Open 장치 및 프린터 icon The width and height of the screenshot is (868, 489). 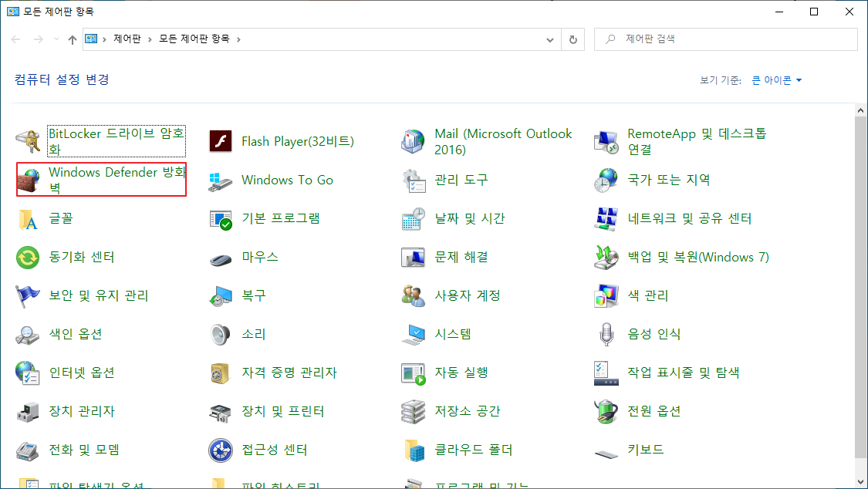point(221,412)
